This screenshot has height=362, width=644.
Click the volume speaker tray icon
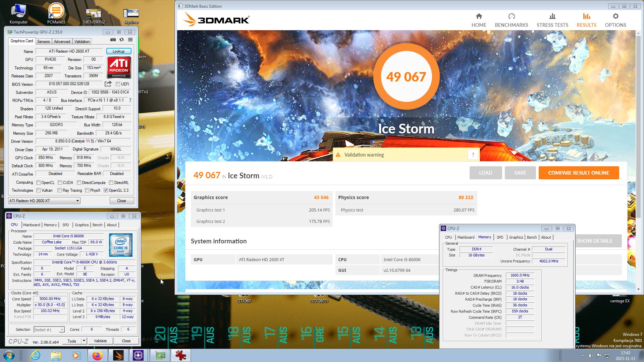click(591, 355)
